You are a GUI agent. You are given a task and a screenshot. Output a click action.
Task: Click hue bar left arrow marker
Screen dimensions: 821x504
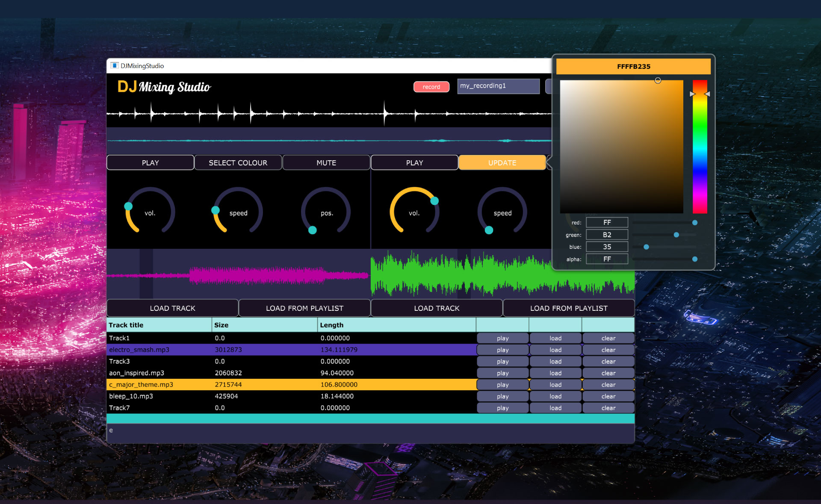coord(692,94)
